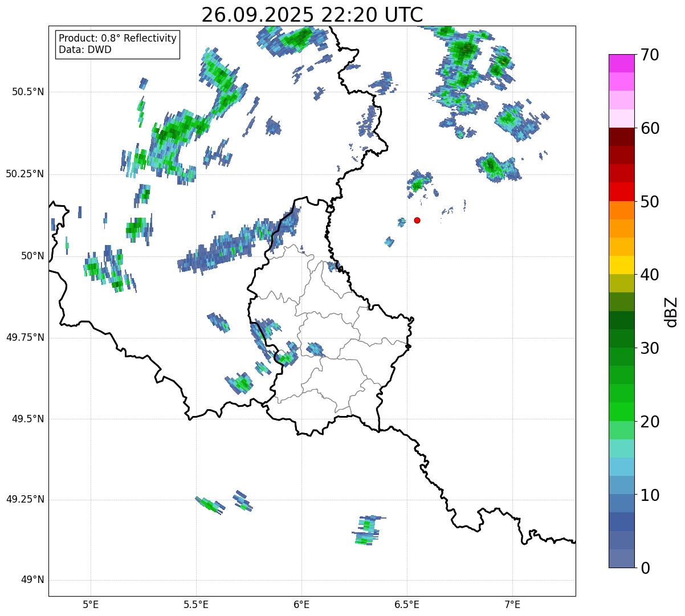The width and height of the screenshot is (685, 616).
Task: Click the 0 tick label on colorbar
Action: 645,568
